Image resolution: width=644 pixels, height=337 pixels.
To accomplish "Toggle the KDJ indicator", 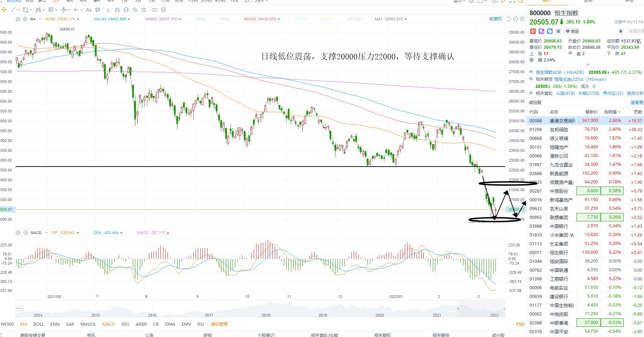I will tap(125, 324).
